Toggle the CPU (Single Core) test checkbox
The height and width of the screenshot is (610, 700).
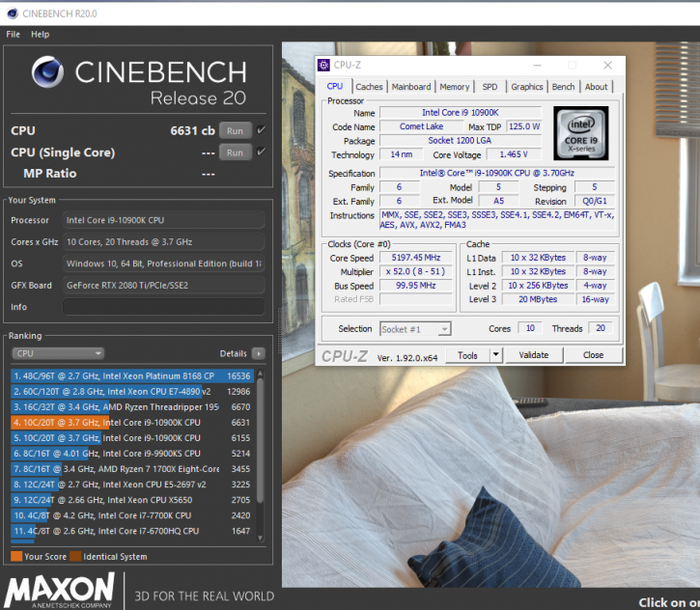point(261,152)
